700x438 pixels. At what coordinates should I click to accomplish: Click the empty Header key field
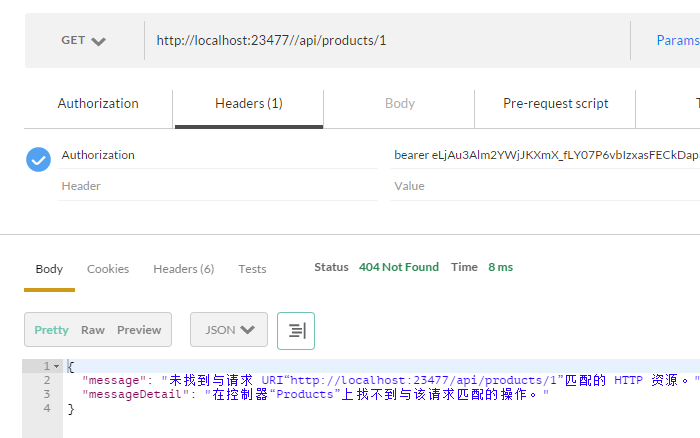pyautogui.click(x=217, y=186)
